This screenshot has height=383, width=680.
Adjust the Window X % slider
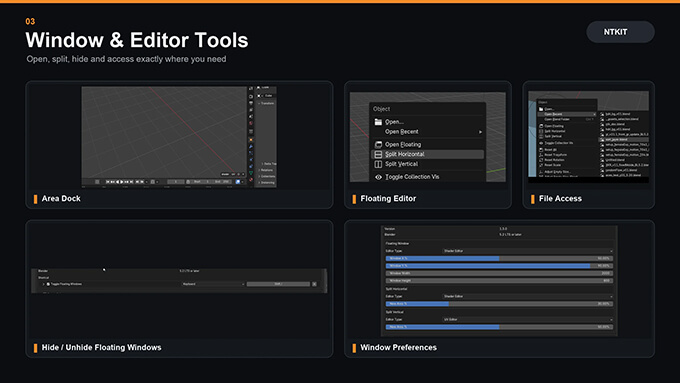pyautogui.click(x=499, y=259)
